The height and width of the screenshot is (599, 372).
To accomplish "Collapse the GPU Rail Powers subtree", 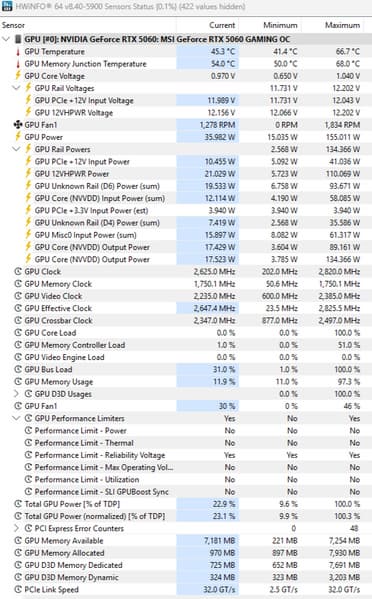I will [x=16, y=149].
